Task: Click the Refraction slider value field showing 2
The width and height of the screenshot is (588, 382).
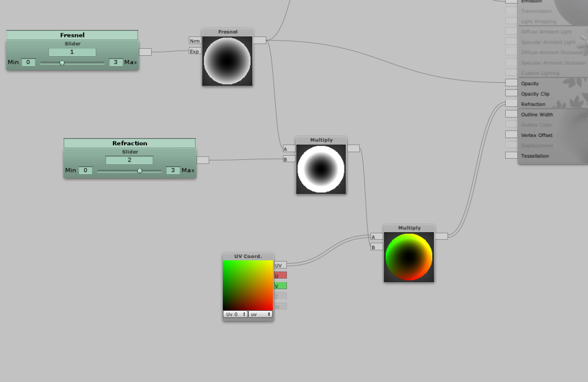Action: point(129,160)
